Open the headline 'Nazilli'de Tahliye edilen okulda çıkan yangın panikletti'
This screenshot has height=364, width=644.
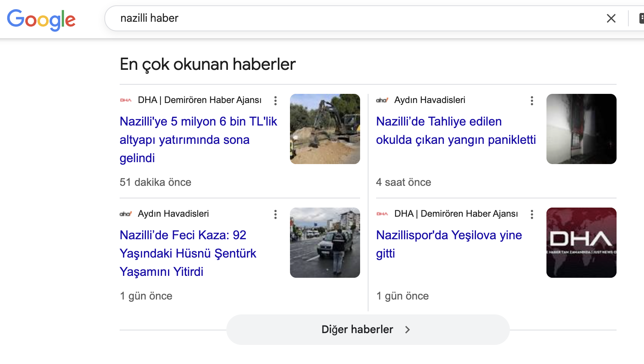click(x=456, y=130)
